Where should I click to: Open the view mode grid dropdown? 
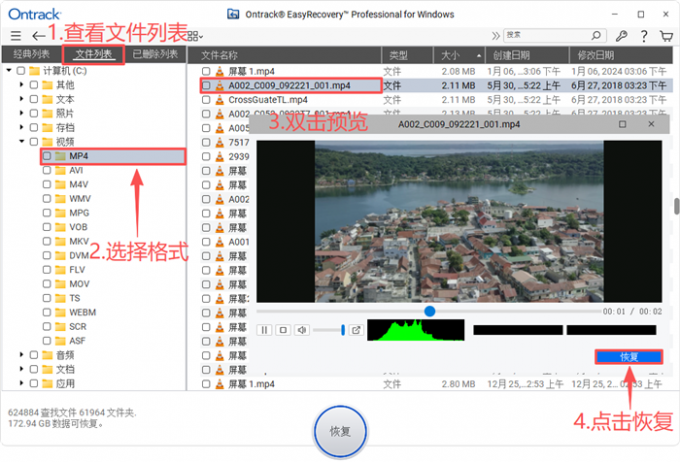click(195, 36)
